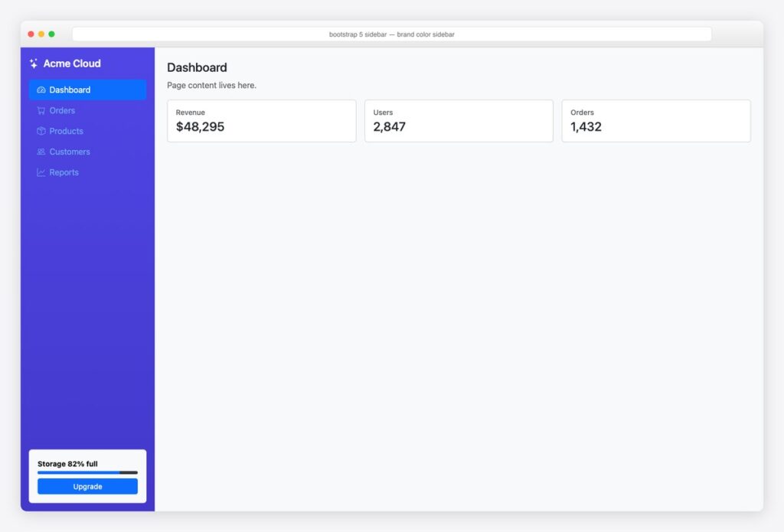Click the Dashboard page heading

tap(197, 67)
